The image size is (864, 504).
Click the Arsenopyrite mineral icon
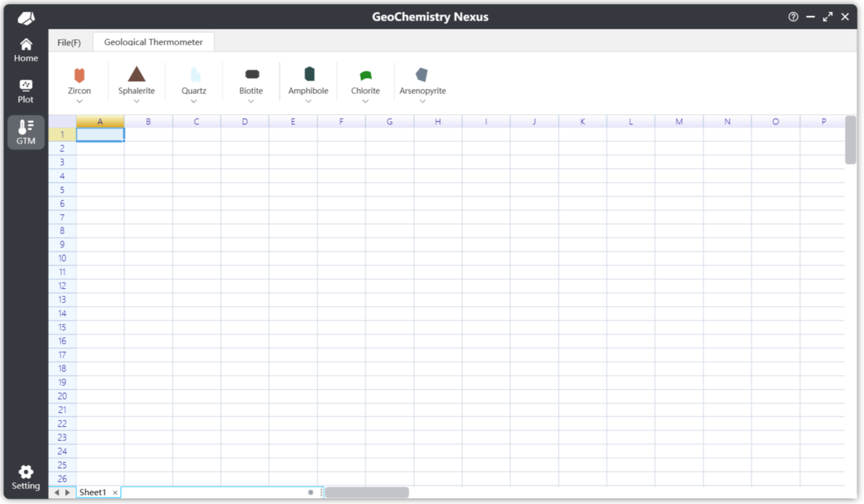422,74
